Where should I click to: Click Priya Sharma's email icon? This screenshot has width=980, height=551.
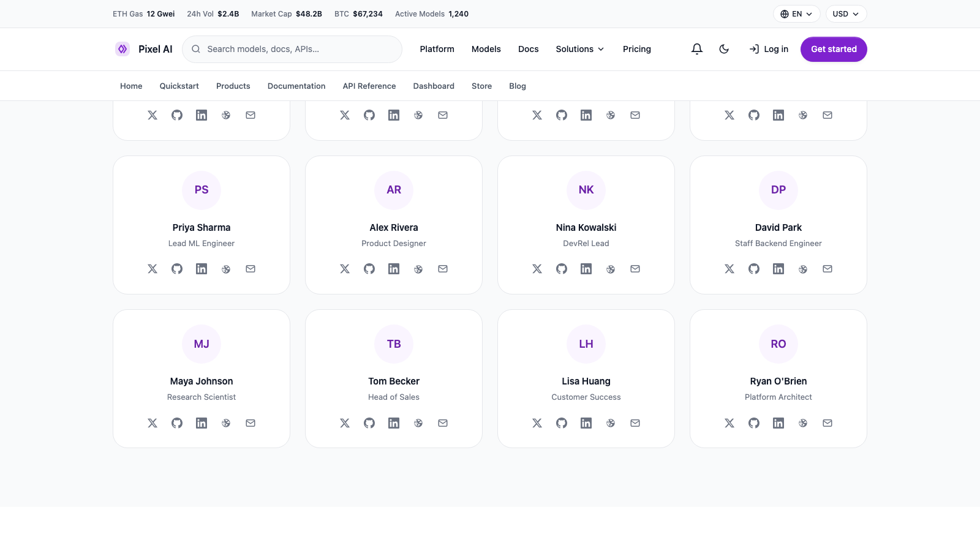tap(251, 269)
